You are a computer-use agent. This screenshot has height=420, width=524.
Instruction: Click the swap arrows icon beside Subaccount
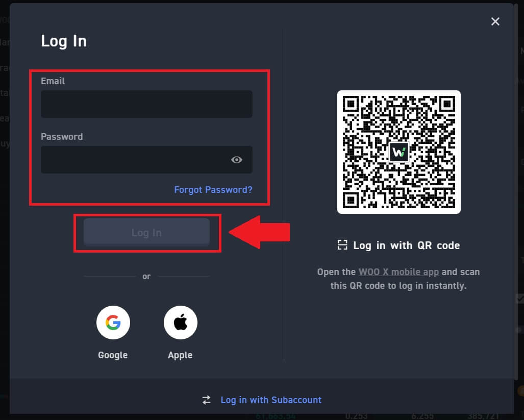point(207,400)
